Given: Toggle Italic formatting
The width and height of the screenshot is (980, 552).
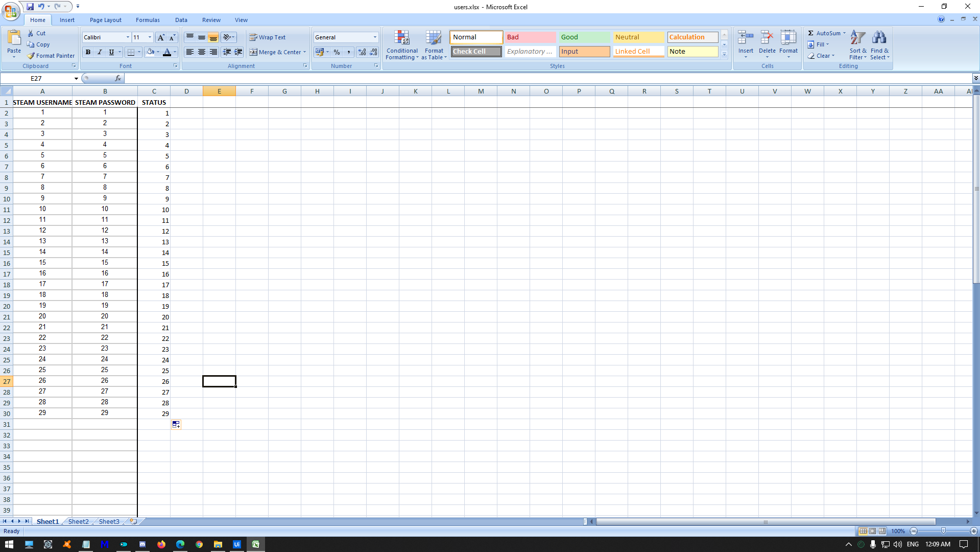Looking at the screenshot, I should point(100,52).
